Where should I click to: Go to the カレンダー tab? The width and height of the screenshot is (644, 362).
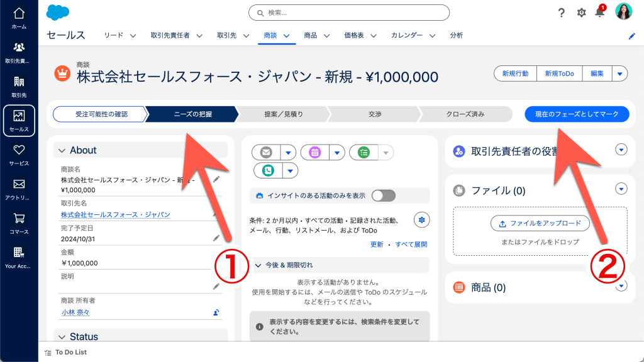(407, 35)
